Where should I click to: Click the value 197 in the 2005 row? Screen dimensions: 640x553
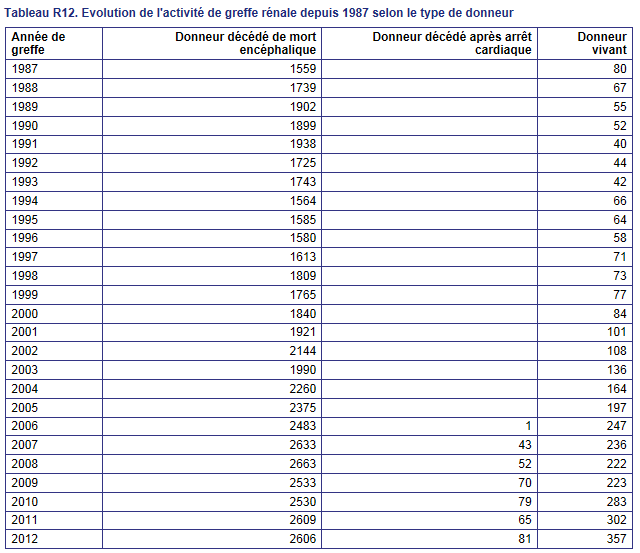pos(617,408)
